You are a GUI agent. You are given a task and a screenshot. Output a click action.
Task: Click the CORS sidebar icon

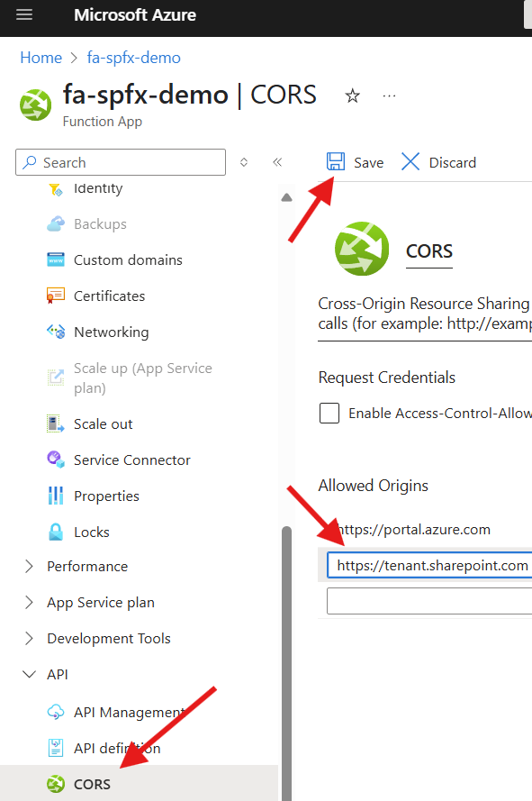(x=56, y=784)
